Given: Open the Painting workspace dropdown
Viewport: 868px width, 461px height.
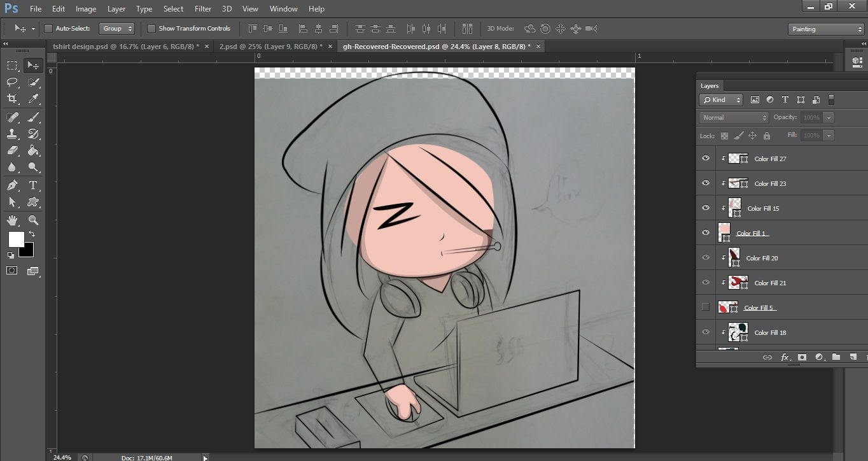Looking at the screenshot, I should [x=826, y=29].
